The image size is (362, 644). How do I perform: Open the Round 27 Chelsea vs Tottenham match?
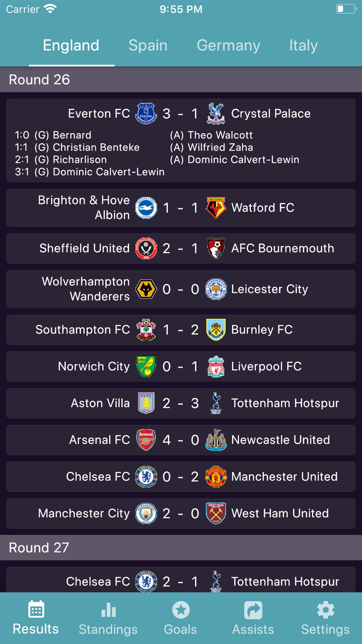tap(181, 580)
